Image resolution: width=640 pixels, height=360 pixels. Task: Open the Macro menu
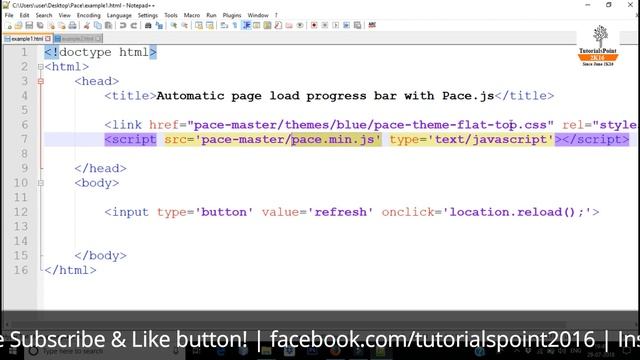pyautogui.click(x=192, y=15)
